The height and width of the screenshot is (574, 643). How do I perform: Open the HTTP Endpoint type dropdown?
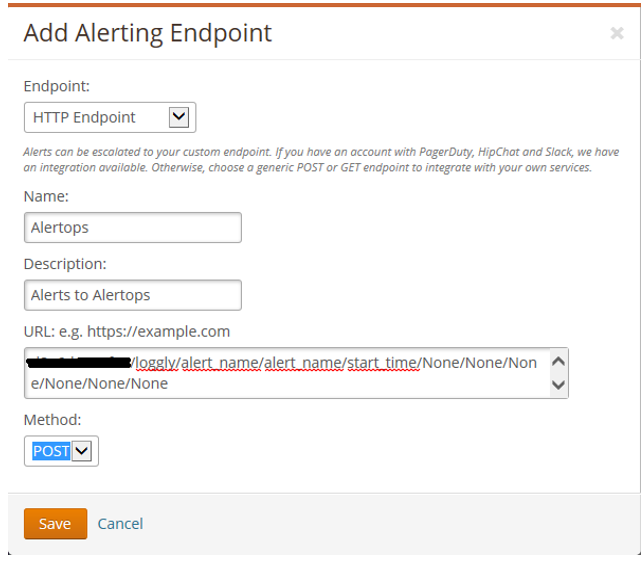click(109, 118)
